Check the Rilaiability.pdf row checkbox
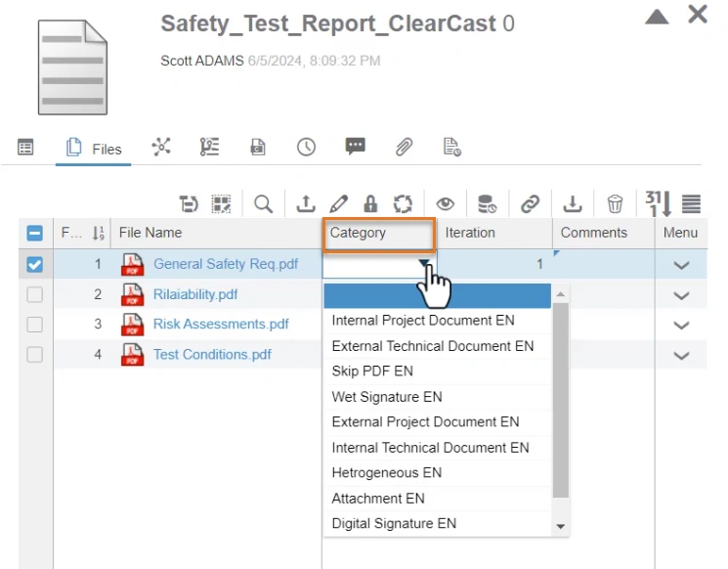 click(x=35, y=294)
